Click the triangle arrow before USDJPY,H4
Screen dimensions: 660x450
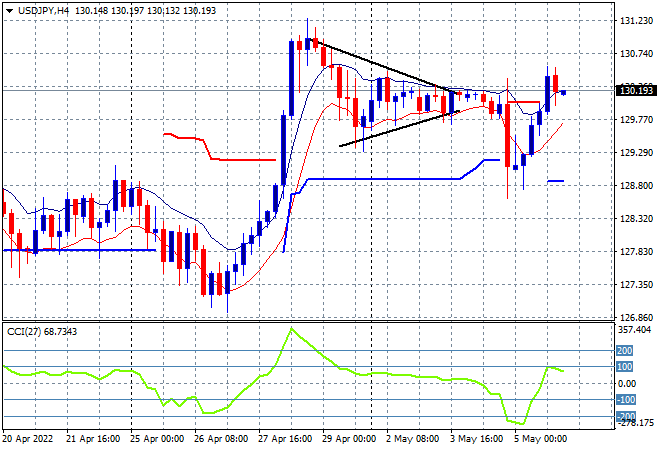(10, 11)
